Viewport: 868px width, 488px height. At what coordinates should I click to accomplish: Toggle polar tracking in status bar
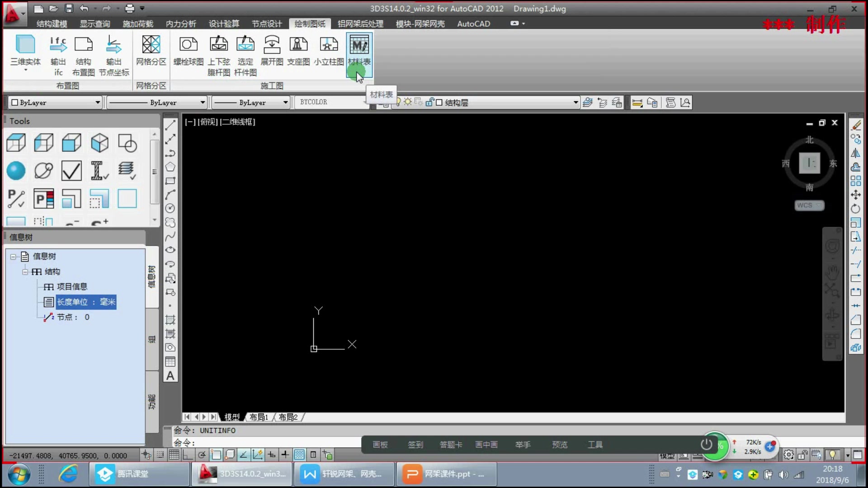click(x=202, y=455)
